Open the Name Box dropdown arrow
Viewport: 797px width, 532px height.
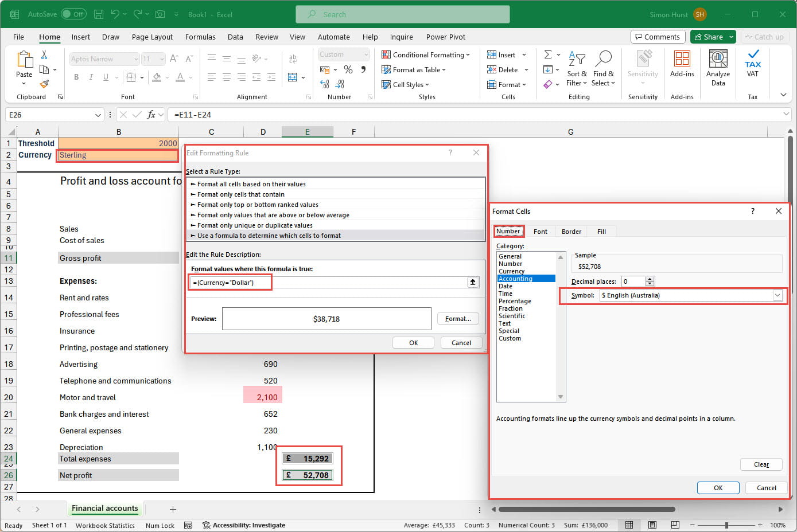click(x=98, y=115)
